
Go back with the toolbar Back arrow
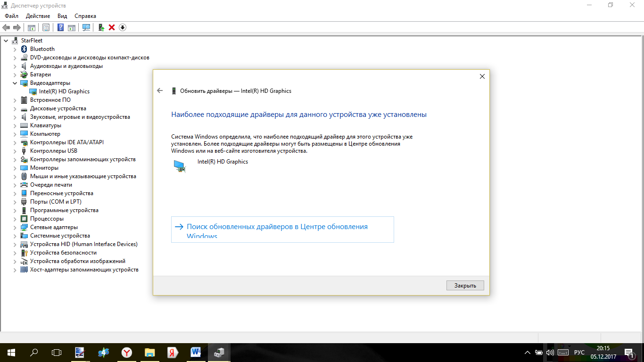6,27
